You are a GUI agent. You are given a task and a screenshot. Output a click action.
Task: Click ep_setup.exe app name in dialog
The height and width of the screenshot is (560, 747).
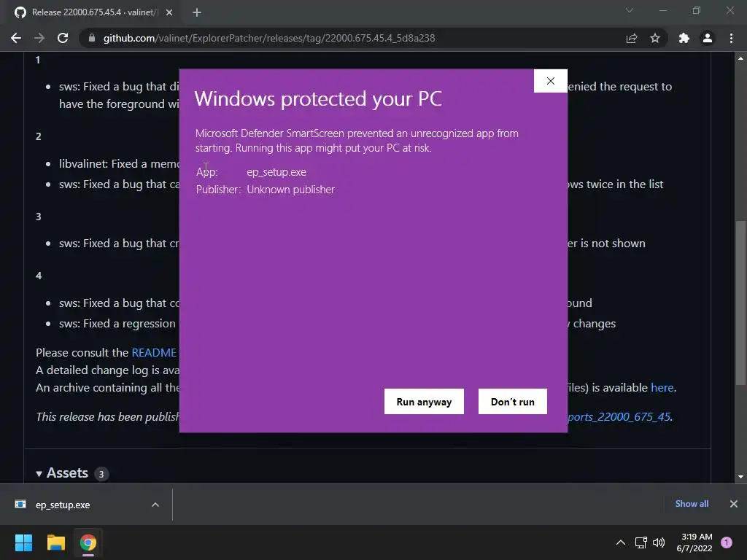tap(276, 172)
